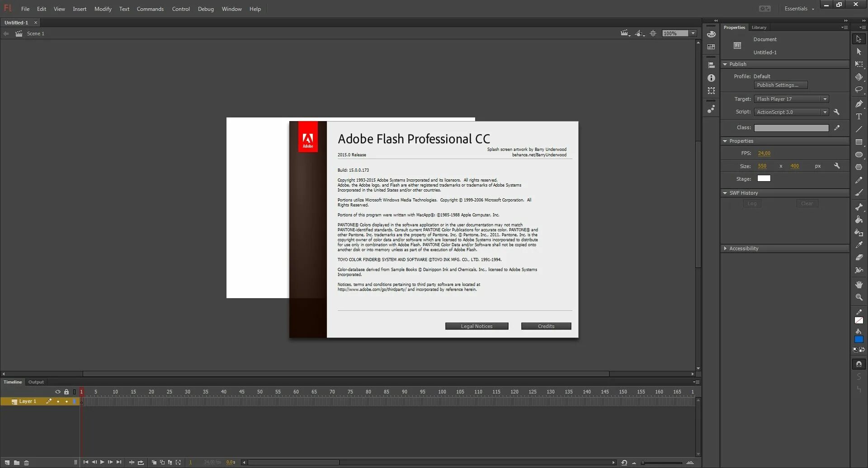Click the stroke color swatch
868x468 pixels.
click(859, 320)
